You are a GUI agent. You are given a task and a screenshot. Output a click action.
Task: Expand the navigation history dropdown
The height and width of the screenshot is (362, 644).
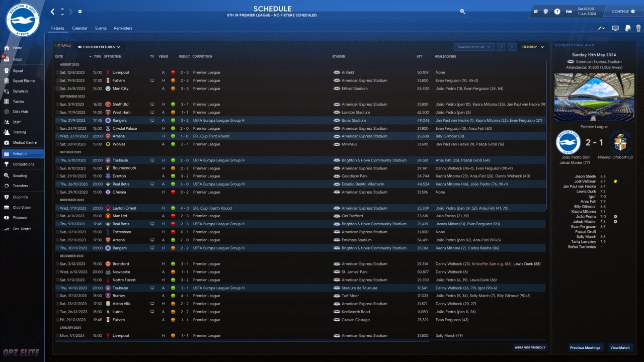pos(80,12)
